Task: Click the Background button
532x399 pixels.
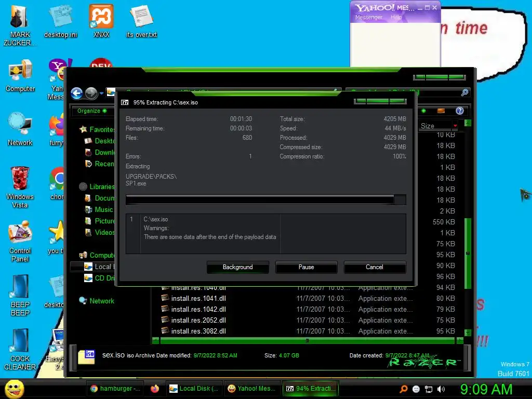Action: click(237, 267)
